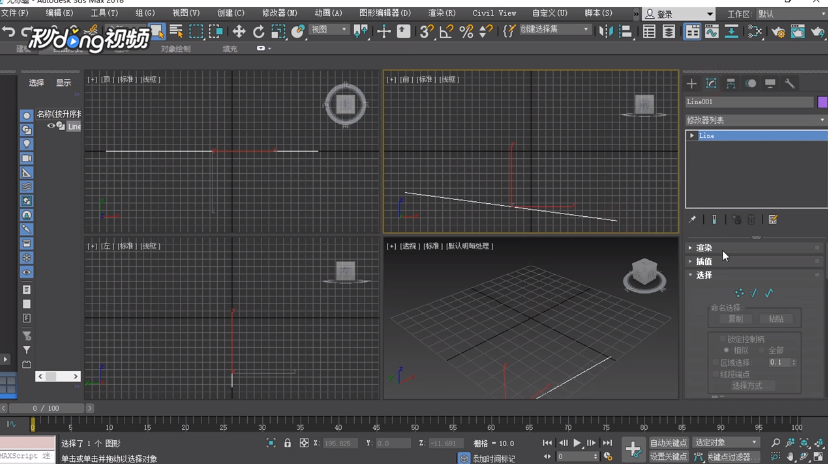
Task: Toggle the 3D Snaps icon
Action: click(426, 32)
